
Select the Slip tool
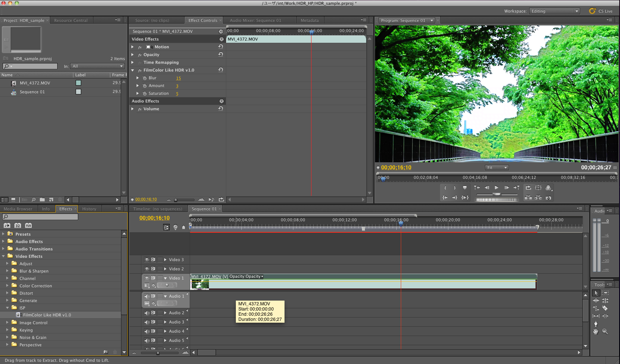596,316
